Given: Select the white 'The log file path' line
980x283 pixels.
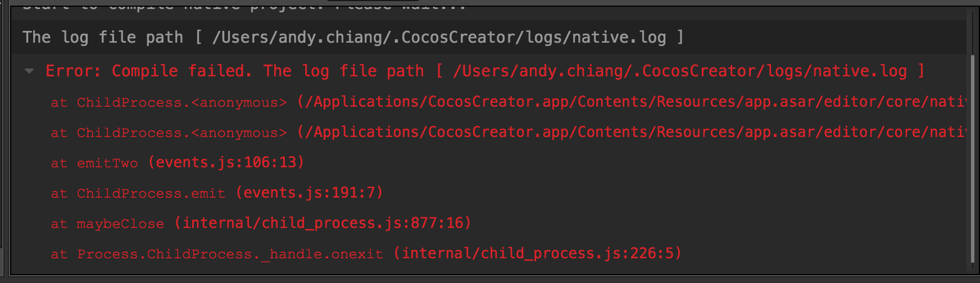Looking at the screenshot, I should (x=101, y=38).
